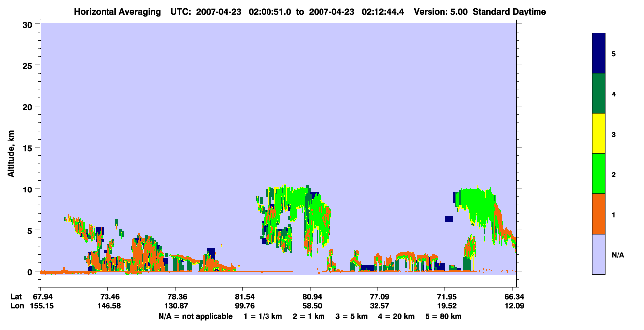Click the longitude value 155.15
Screen dimensions: 644x330
click(x=42, y=306)
